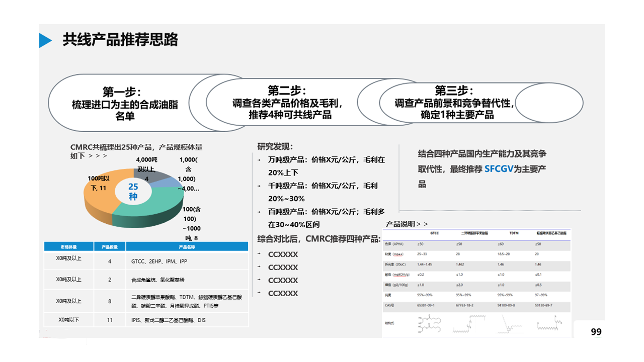
Task: Click the 如下 >>> text above the pie
Action: tap(89, 156)
